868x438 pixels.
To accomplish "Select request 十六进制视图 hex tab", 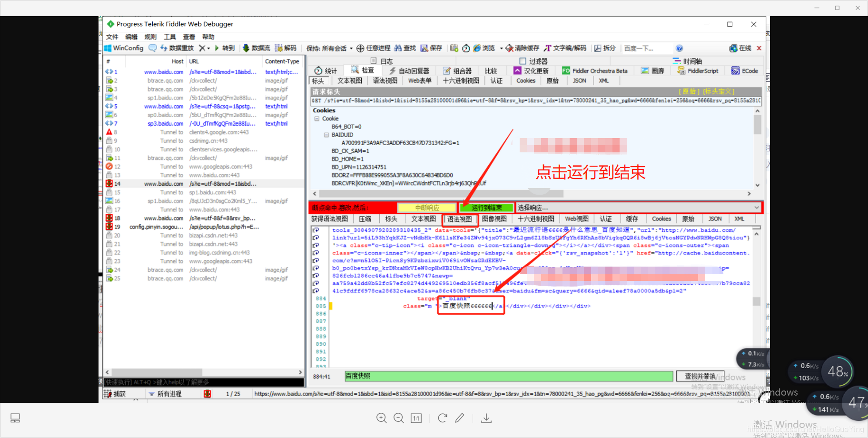I will (x=461, y=80).
